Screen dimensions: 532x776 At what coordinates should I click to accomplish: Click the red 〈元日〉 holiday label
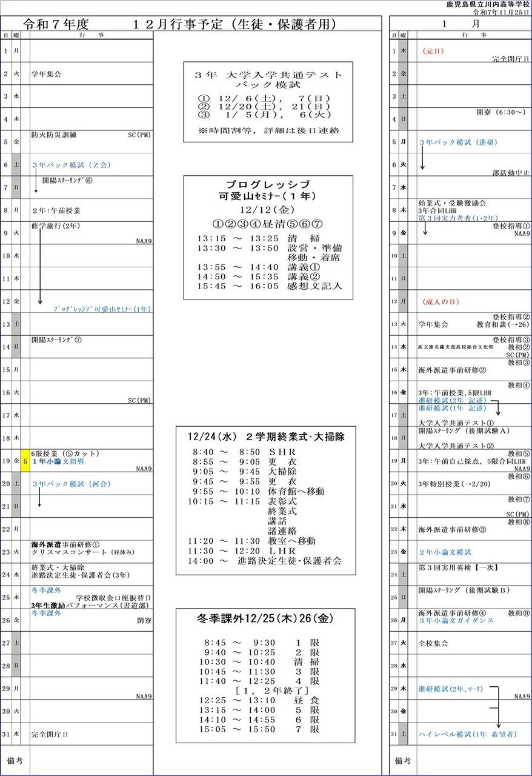tap(433, 52)
